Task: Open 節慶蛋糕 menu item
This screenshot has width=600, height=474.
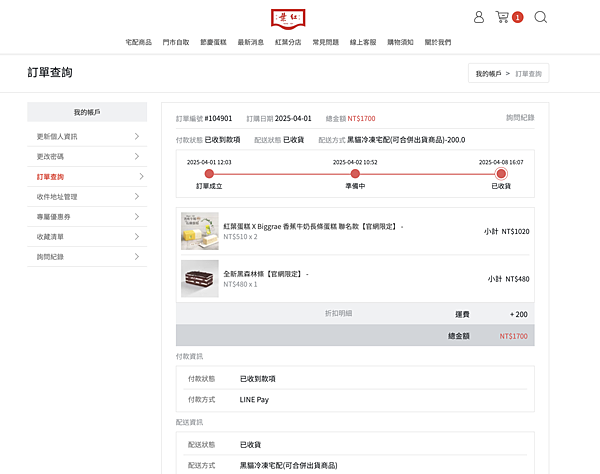Action: point(214,42)
